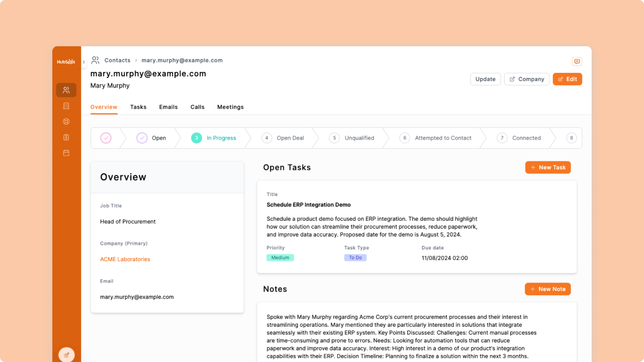Open the Meetings tab

click(230, 107)
